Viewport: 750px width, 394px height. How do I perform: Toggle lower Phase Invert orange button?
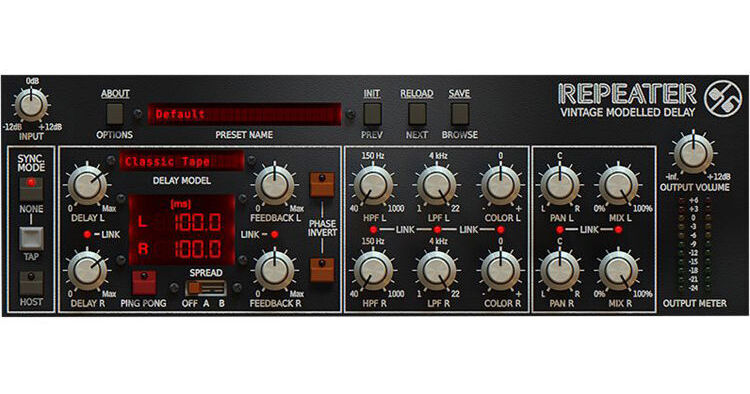(x=322, y=270)
